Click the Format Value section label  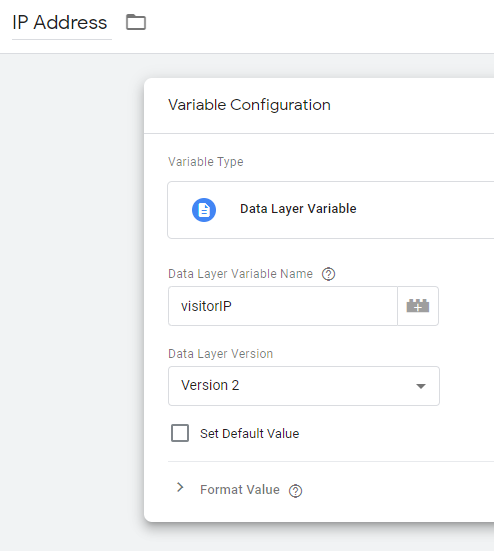click(240, 490)
